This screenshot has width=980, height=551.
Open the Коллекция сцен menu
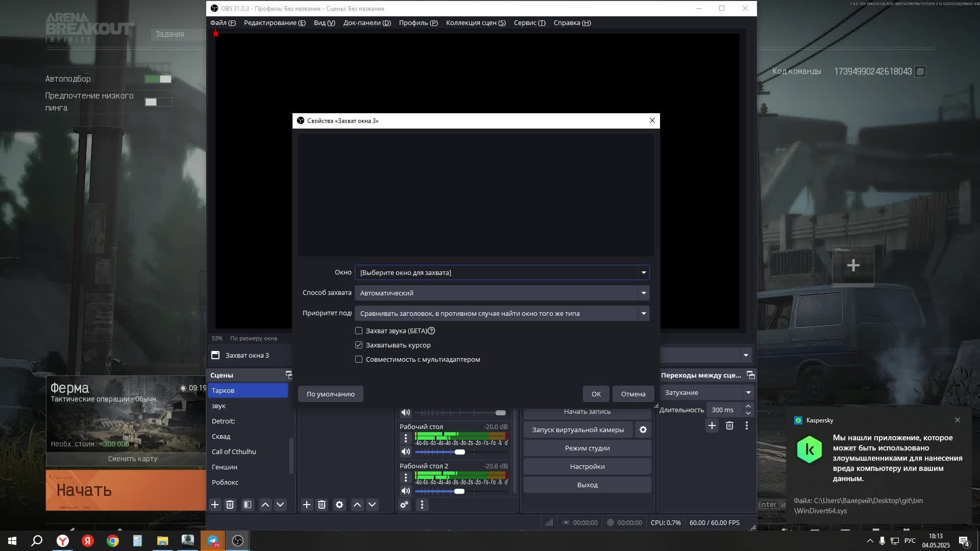point(475,23)
